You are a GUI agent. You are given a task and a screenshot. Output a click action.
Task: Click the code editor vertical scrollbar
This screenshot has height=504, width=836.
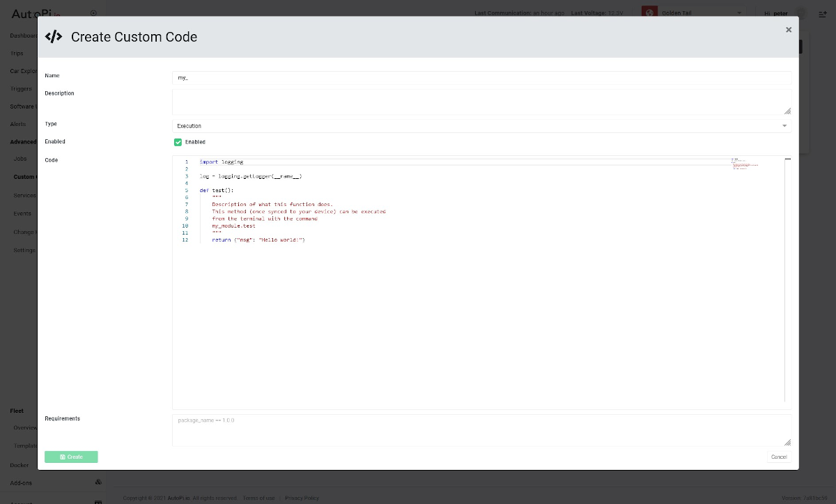pos(788,278)
